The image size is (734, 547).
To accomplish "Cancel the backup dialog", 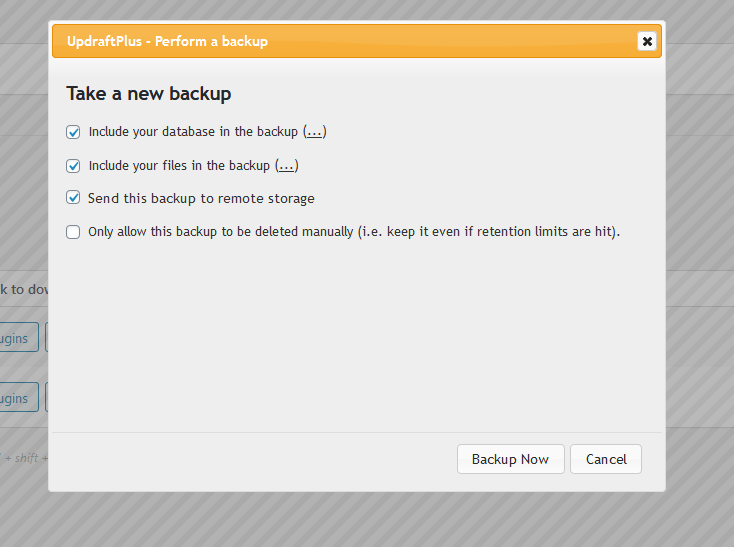I will pos(606,459).
